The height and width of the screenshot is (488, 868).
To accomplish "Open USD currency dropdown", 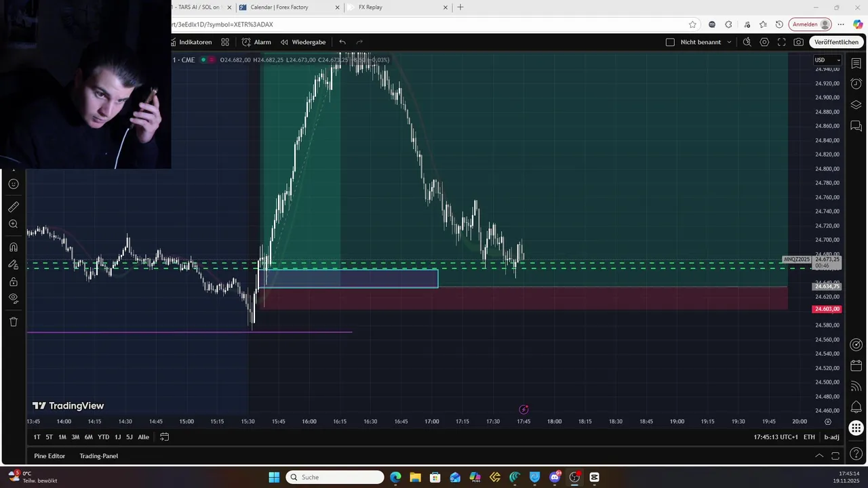I will point(827,60).
